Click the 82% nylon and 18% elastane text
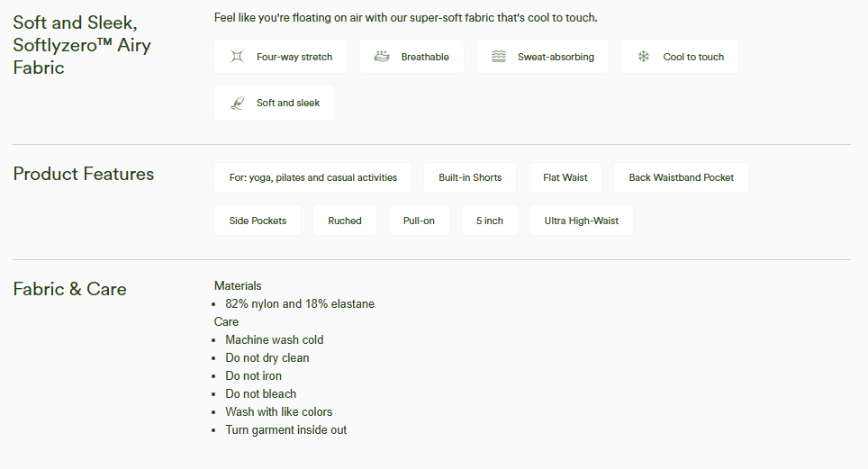 tap(300, 303)
